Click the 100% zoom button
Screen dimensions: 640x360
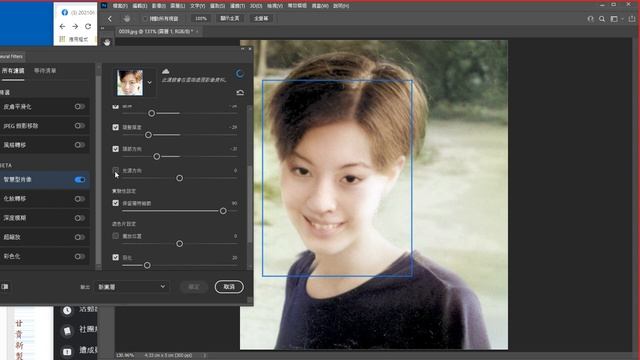(201, 19)
